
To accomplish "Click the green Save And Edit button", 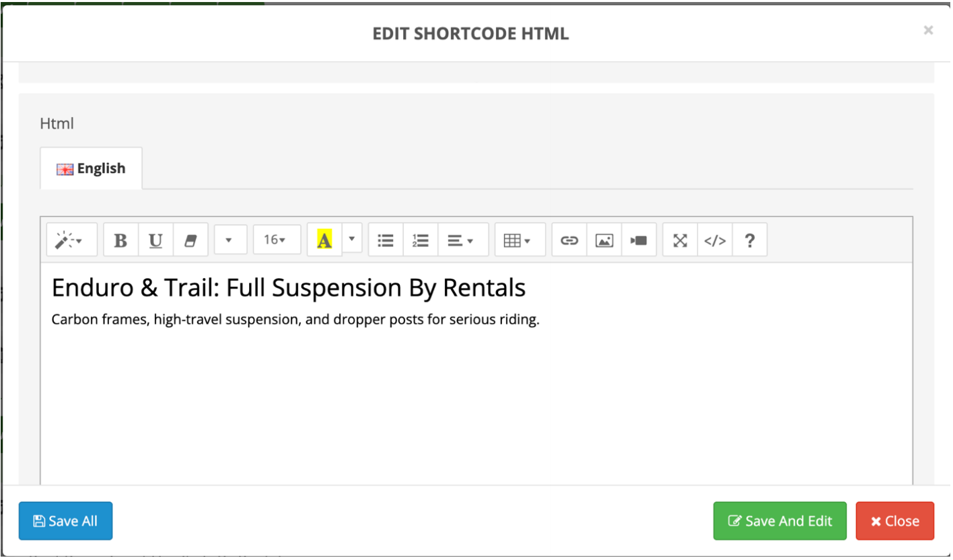I will click(779, 521).
